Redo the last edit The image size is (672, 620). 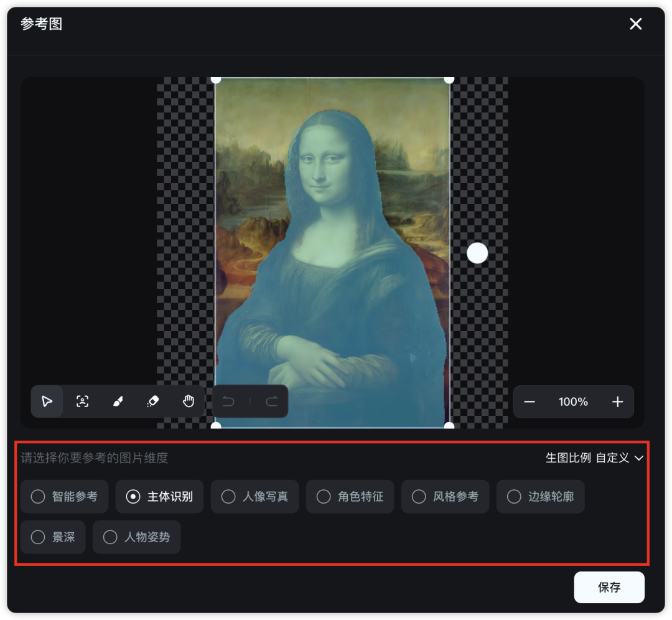pos(272,402)
